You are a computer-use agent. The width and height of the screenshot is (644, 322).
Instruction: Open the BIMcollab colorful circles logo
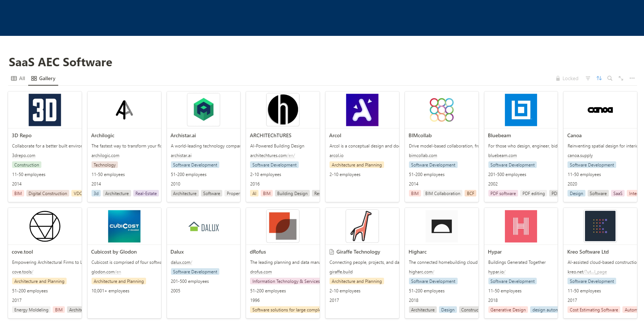pyautogui.click(x=442, y=110)
